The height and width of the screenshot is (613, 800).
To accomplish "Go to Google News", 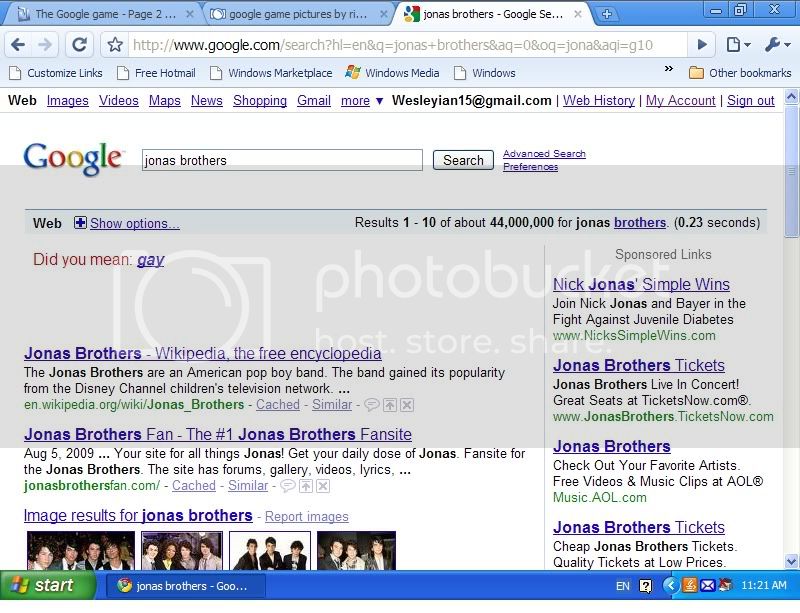I will click(207, 101).
